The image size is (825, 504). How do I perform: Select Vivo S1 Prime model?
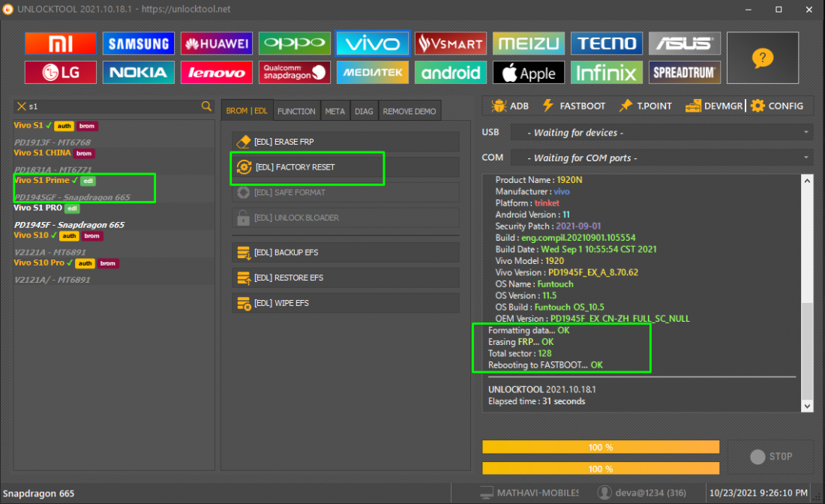point(114,188)
